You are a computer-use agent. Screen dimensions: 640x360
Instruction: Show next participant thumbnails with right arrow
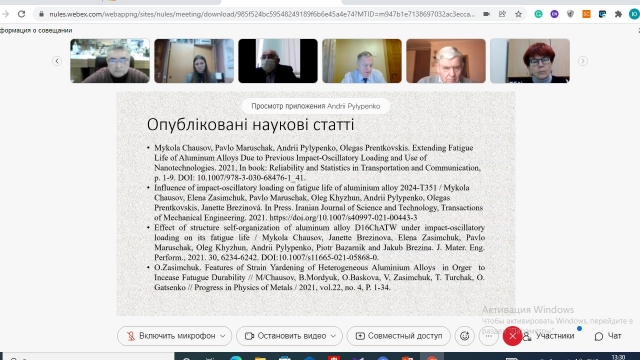click(x=582, y=61)
